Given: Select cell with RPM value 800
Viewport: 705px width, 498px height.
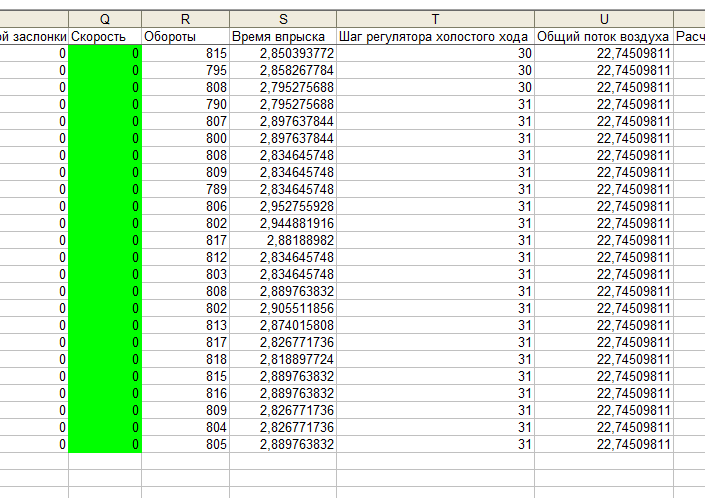Looking at the screenshot, I should point(185,138).
